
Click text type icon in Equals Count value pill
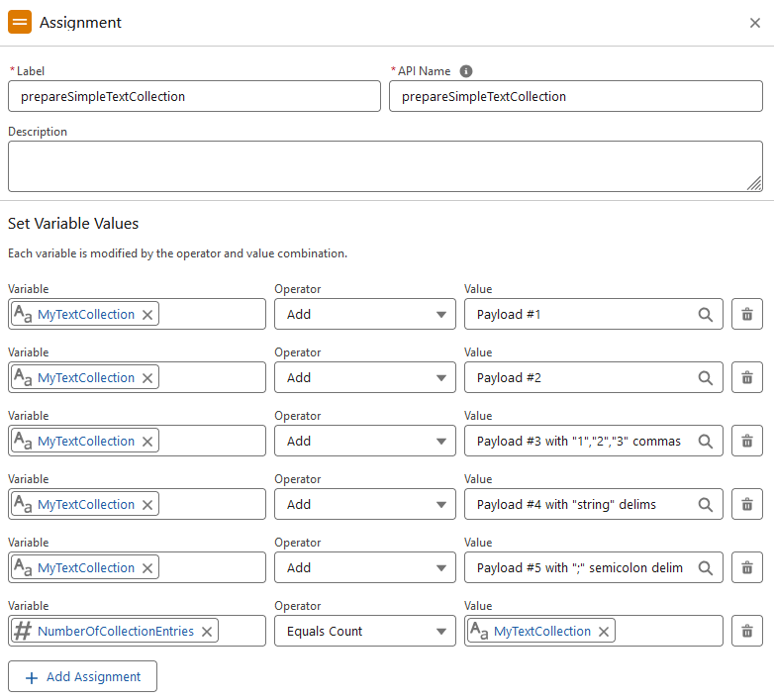pyautogui.click(x=479, y=631)
